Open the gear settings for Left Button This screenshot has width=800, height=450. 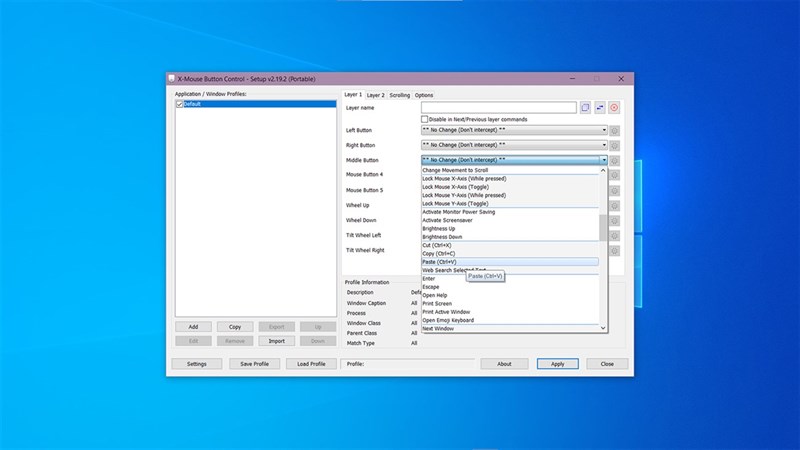pos(614,130)
